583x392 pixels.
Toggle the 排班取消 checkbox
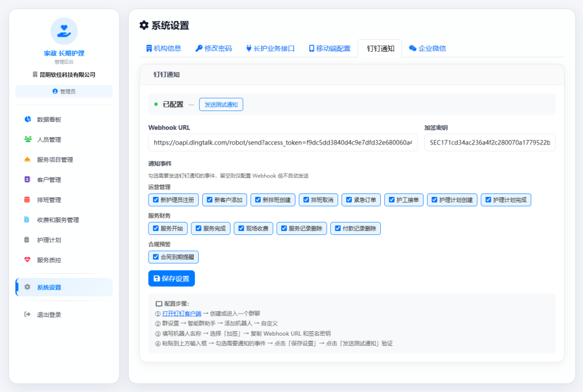point(306,200)
